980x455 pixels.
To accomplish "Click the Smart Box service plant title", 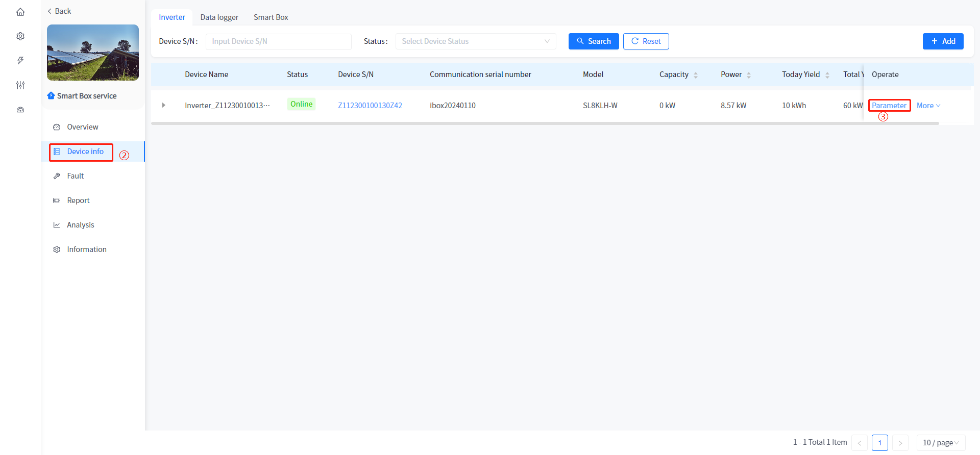I will [x=87, y=96].
